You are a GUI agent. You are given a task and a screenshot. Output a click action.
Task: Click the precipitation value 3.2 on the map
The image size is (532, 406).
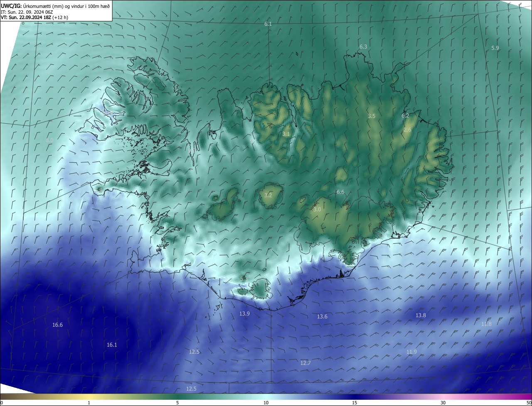pyautogui.click(x=268, y=195)
